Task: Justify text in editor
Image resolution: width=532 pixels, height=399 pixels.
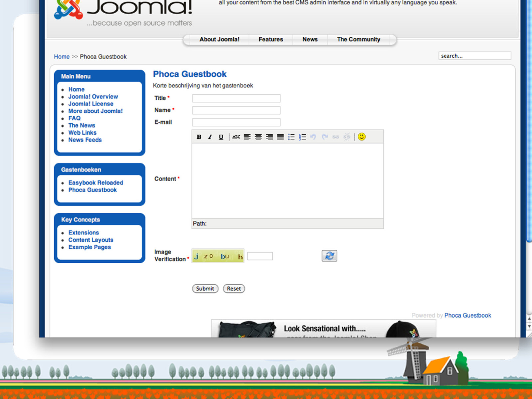Action: click(280, 137)
